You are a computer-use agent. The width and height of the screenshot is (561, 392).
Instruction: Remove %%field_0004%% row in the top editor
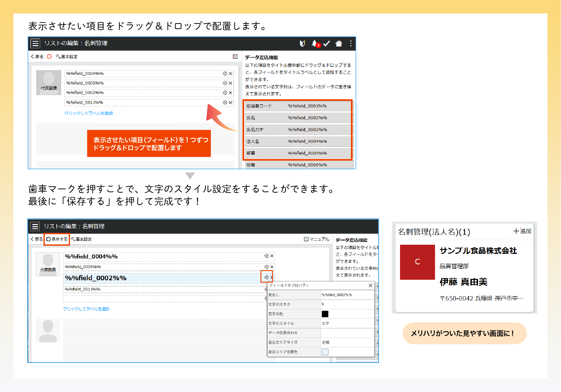click(x=230, y=73)
